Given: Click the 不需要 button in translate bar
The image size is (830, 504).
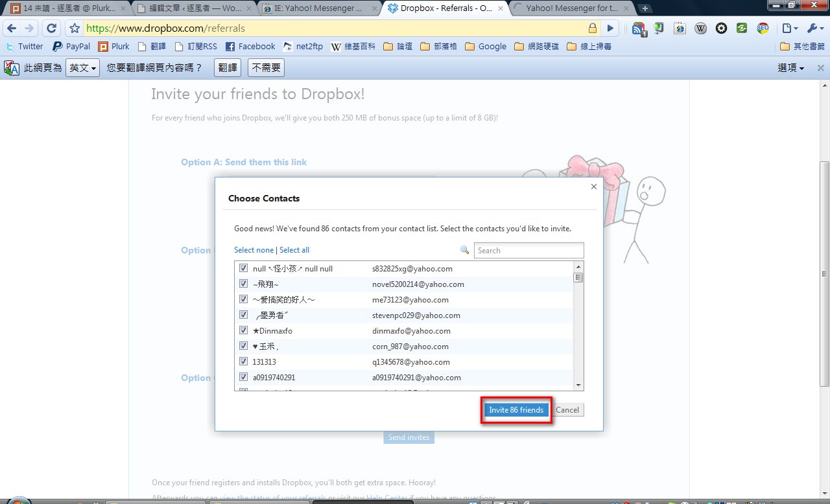Looking at the screenshot, I should pos(267,68).
